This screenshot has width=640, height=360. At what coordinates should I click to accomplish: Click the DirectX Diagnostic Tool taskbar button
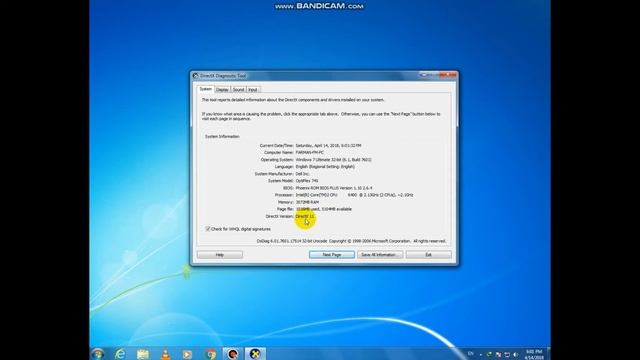255,354
